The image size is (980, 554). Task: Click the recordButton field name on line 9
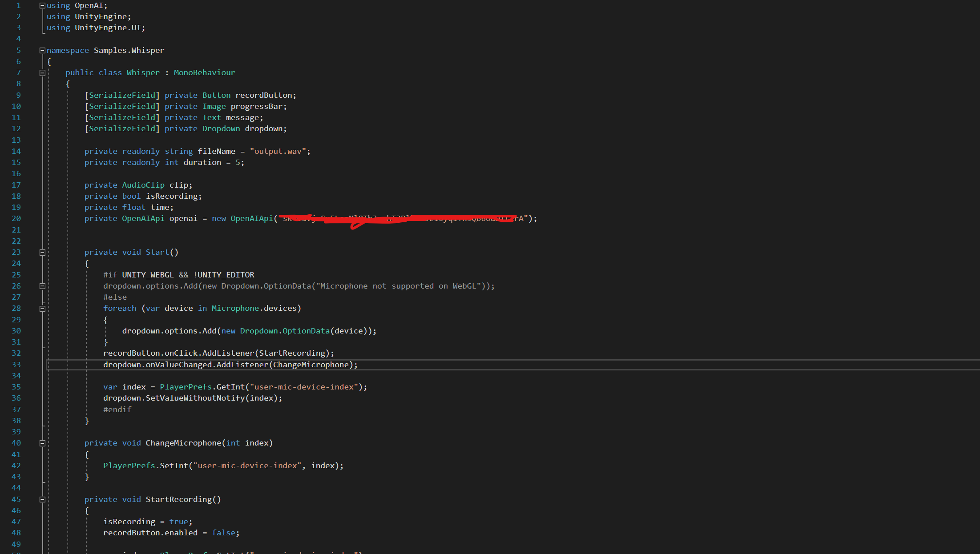coord(263,95)
